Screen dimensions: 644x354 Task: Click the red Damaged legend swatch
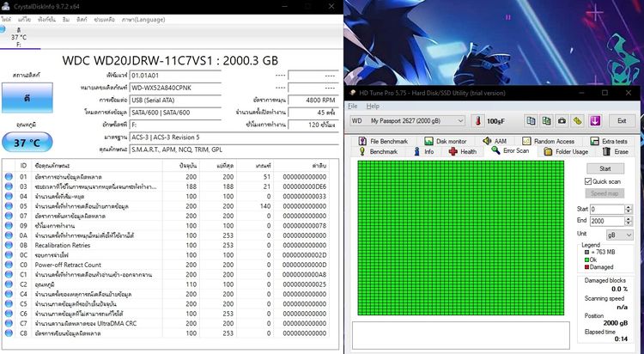point(587,267)
